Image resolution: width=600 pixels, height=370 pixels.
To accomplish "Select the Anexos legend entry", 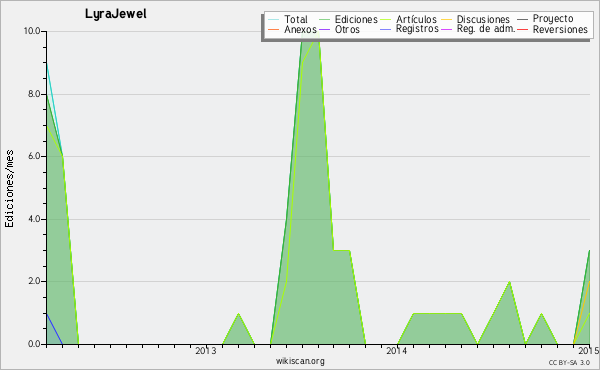I will 300,29.
